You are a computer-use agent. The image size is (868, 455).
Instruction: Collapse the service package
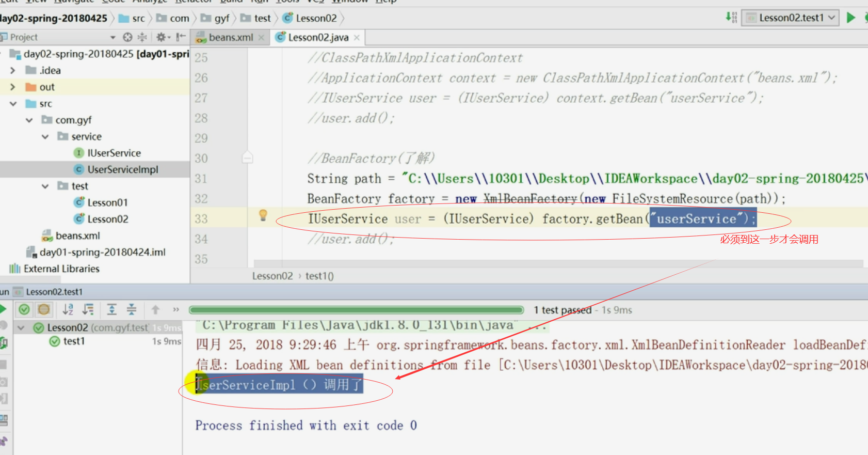tap(45, 136)
